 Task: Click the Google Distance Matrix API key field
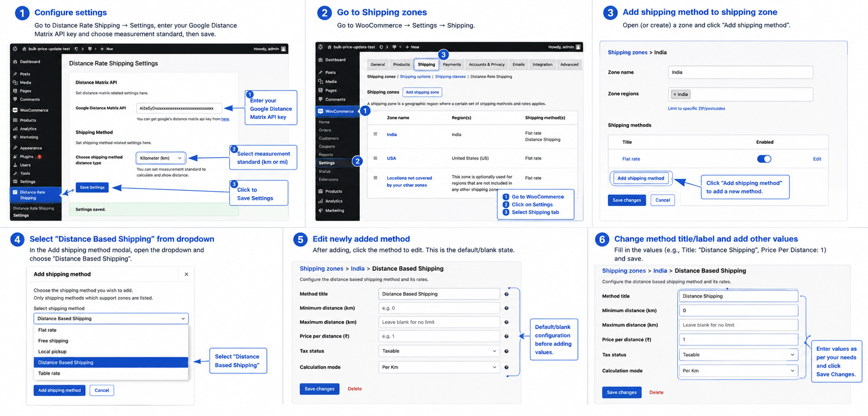click(x=179, y=108)
